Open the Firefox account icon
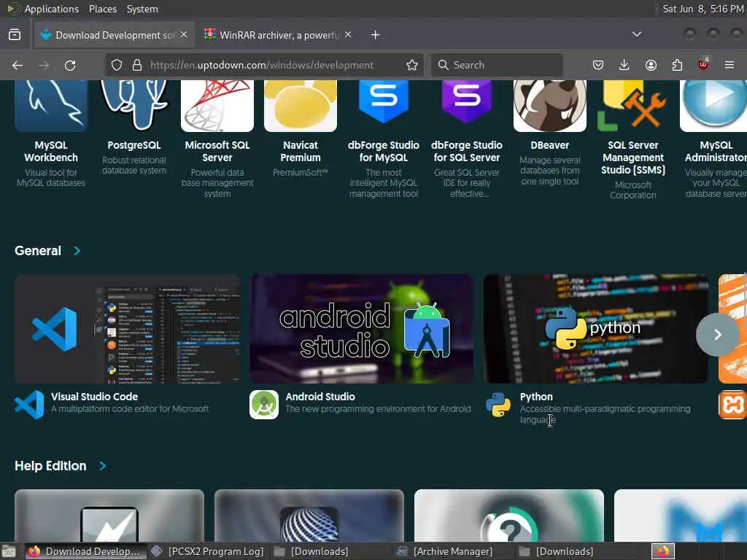This screenshot has height=560, width=747. (x=651, y=65)
